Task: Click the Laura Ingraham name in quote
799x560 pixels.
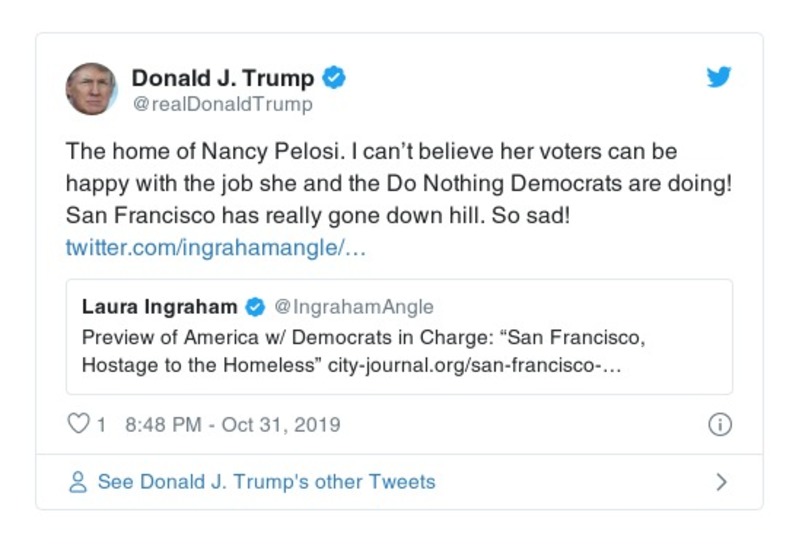Action: tap(160, 306)
